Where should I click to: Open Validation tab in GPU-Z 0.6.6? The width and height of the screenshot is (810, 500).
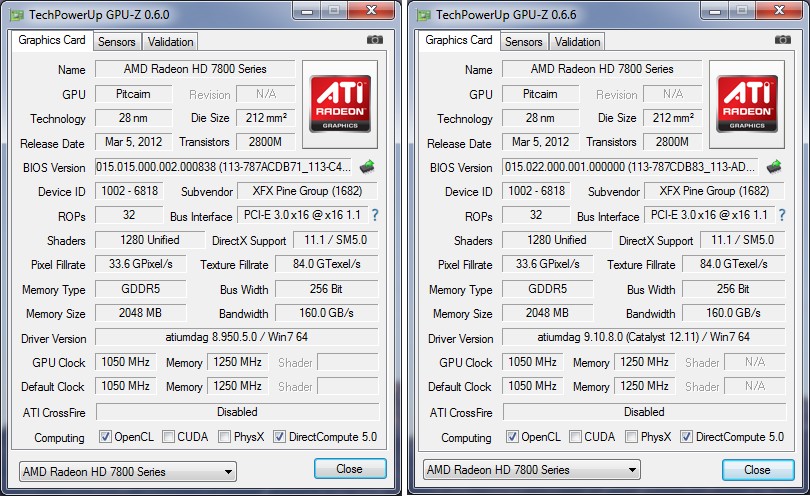pyautogui.click(x=577, y=42)
